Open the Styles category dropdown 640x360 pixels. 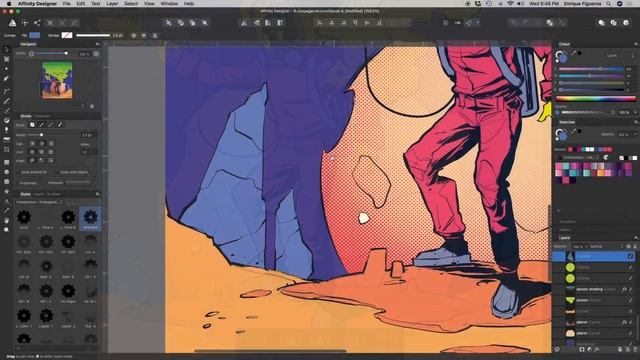coord(40,202)
